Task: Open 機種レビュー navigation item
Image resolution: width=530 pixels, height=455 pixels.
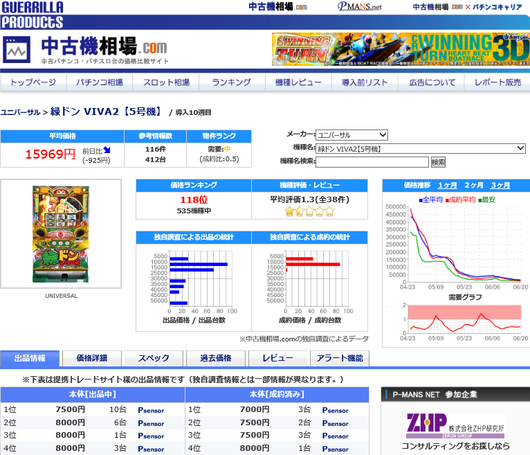Action: pos(298,82)
